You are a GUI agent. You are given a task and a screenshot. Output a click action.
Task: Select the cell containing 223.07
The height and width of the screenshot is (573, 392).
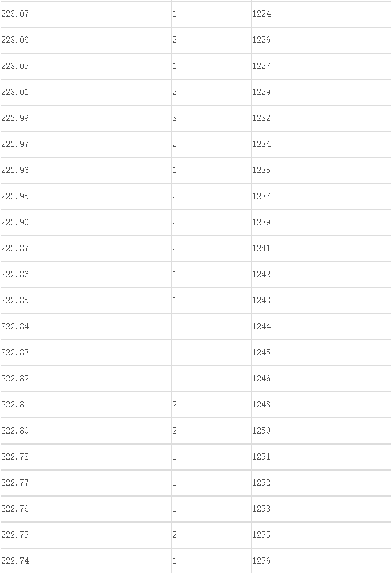[x=86, y=14]
